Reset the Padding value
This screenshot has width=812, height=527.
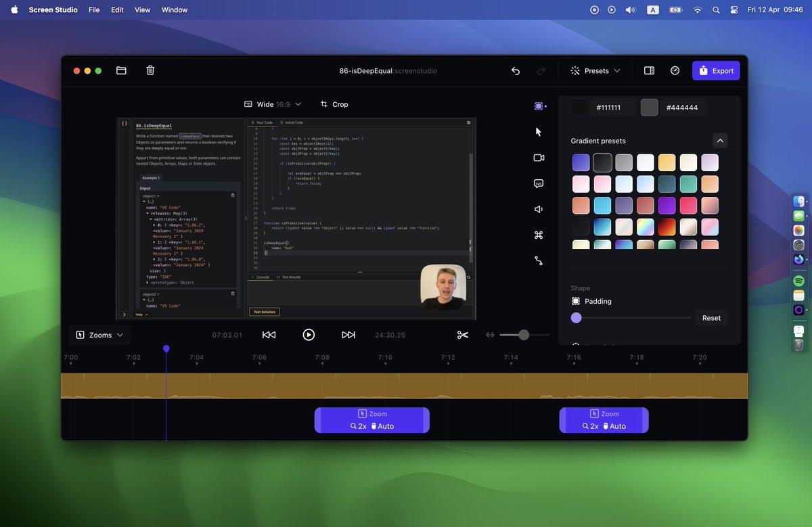(711, 318)
